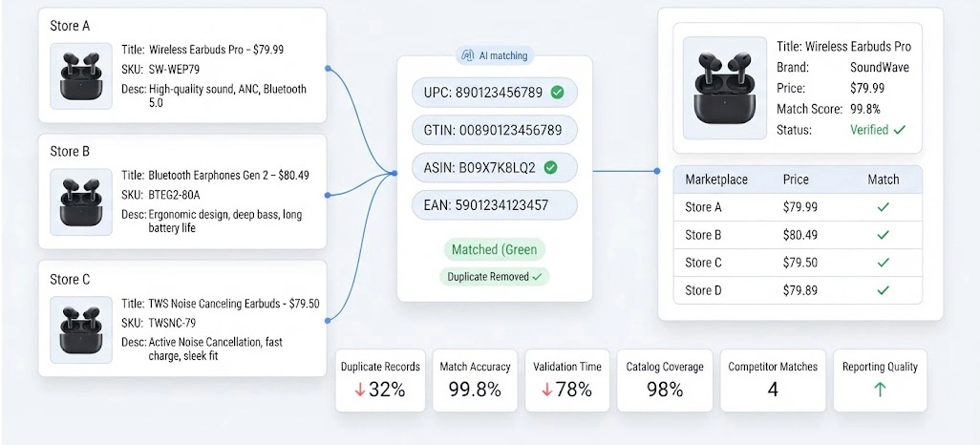
Task: Click the green check beside ASIN
Action: (x=550, y=167)
